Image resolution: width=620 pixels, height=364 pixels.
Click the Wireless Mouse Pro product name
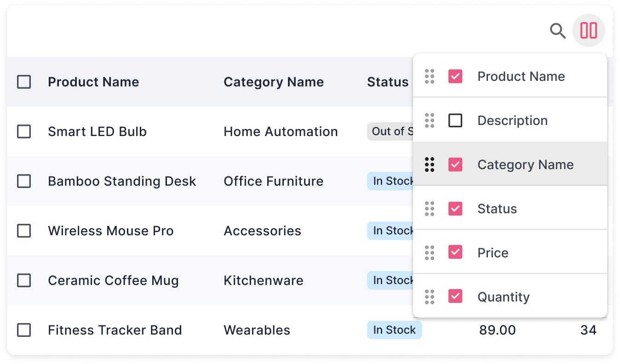111,231
